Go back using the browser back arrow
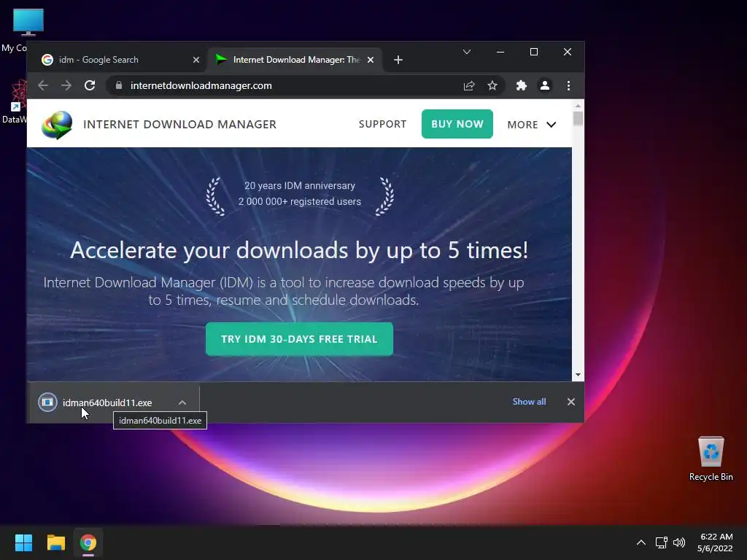The height and width of the screenshot is (560, 747). (43, 86)
